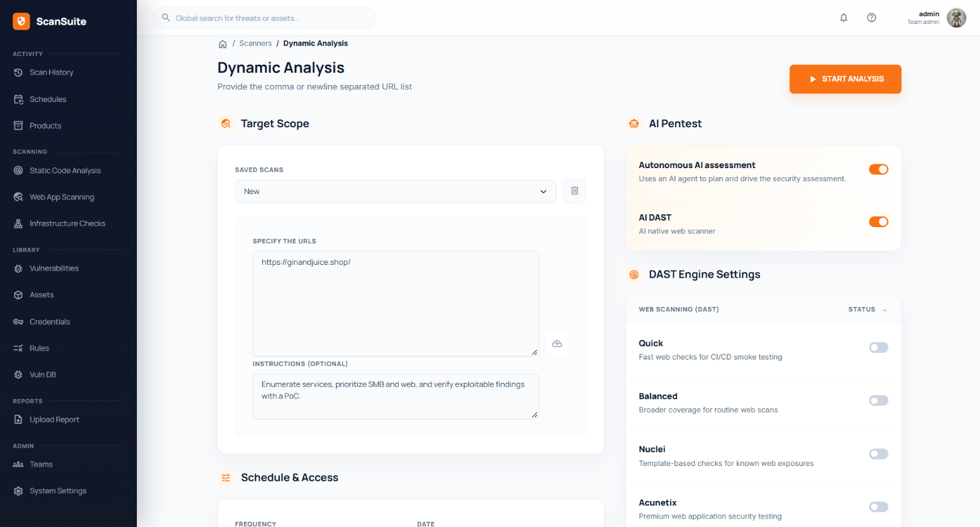
Task: Collapse Web Scanning status chevron
Action: click(x=884, y=310)
